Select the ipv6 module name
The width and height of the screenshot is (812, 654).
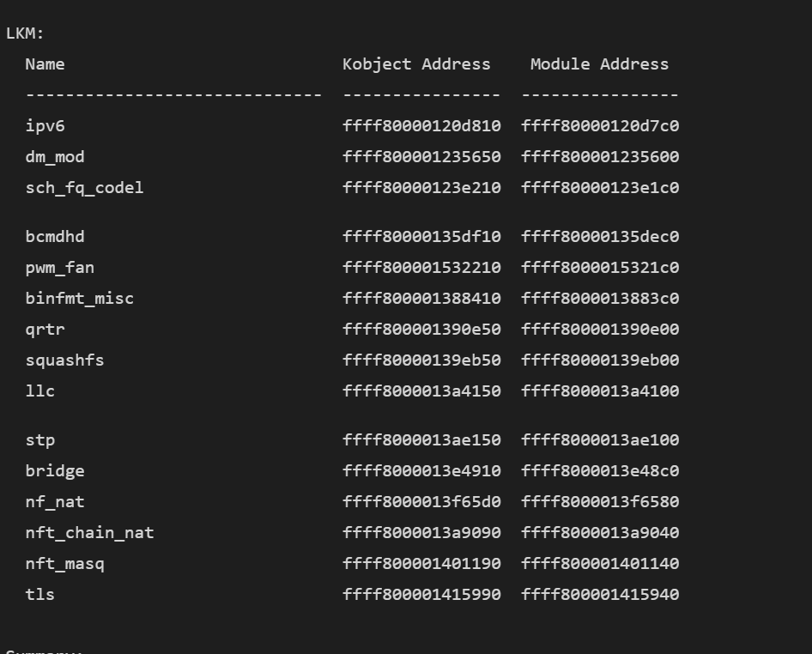click(x=45, y=126)
